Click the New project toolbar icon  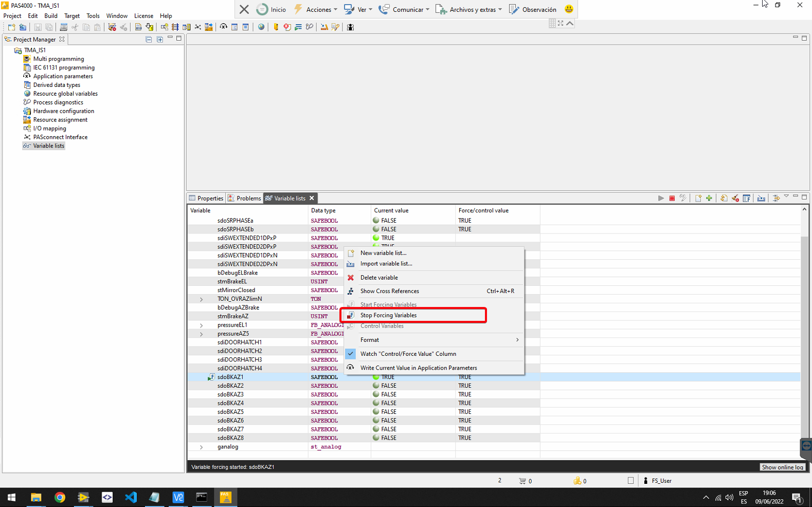[11, 27]
